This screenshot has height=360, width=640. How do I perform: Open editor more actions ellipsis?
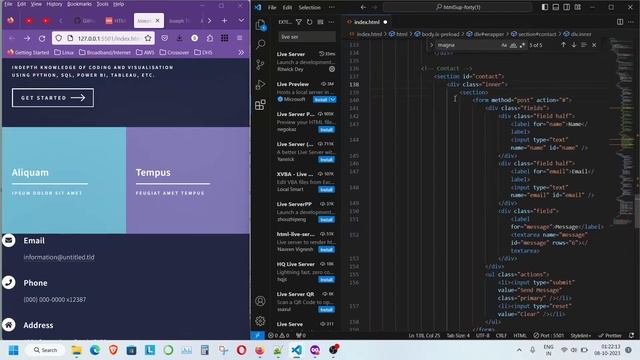pyautogui.click(x=631, y=22)
